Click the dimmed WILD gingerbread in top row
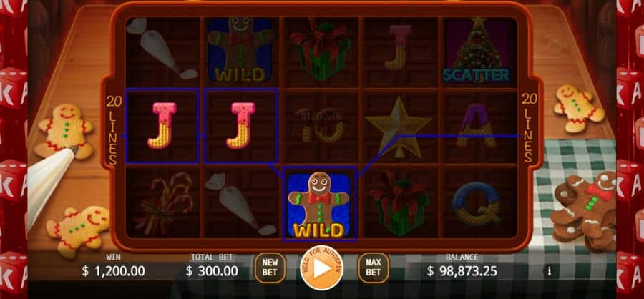This screenshot has height=299, width=644. pyautogui.click(x=240, y=49)
